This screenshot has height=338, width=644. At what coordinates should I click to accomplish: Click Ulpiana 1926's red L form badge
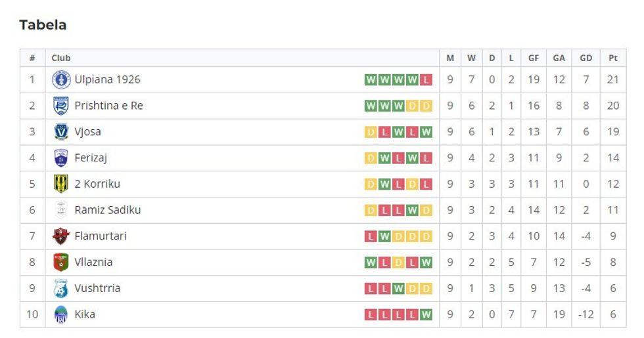pos(426,80)
